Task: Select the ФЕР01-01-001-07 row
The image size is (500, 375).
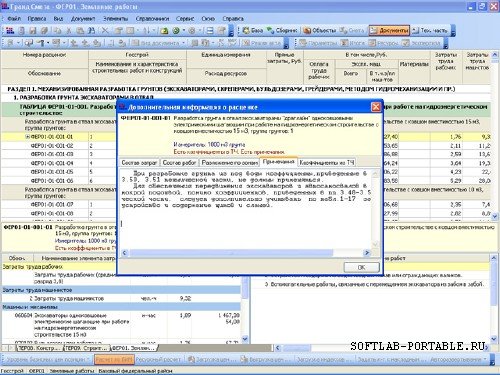Action: [52, 204]
